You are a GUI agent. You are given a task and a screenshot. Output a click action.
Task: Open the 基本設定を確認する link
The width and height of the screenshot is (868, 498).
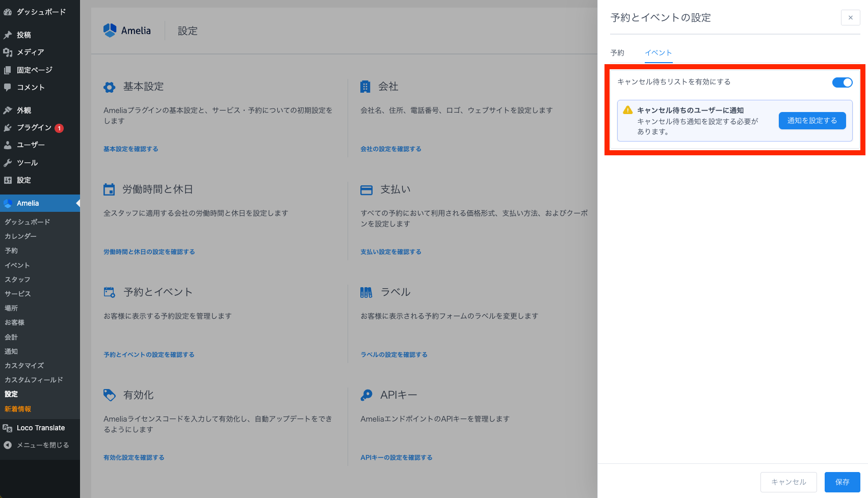[130, 149]
